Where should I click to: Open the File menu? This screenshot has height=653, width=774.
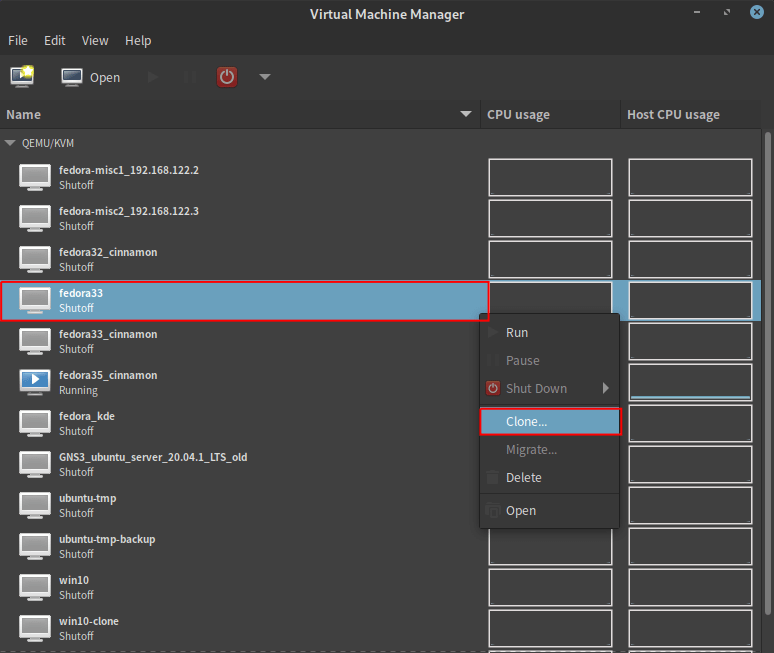point(18,40)
